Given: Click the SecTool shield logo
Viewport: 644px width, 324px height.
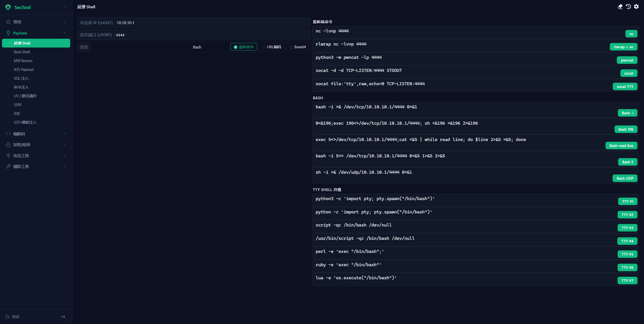Looking at the screenshot, I should (x=8, y=7).
